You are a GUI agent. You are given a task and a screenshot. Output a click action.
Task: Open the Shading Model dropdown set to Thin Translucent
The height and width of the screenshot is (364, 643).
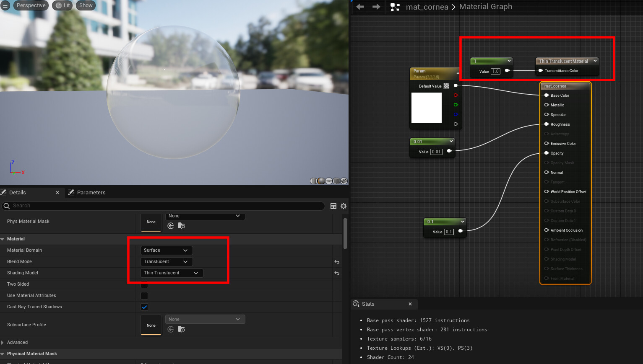coord(172,273)
